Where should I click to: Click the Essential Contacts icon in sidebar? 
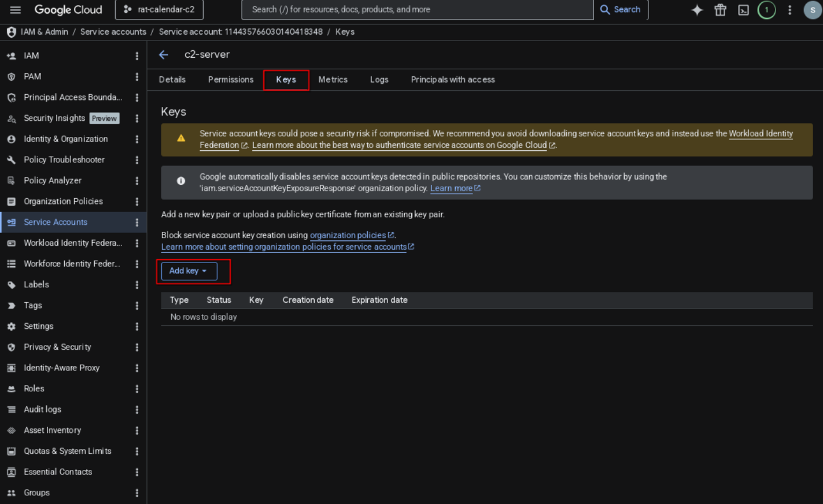pos(11,472)
